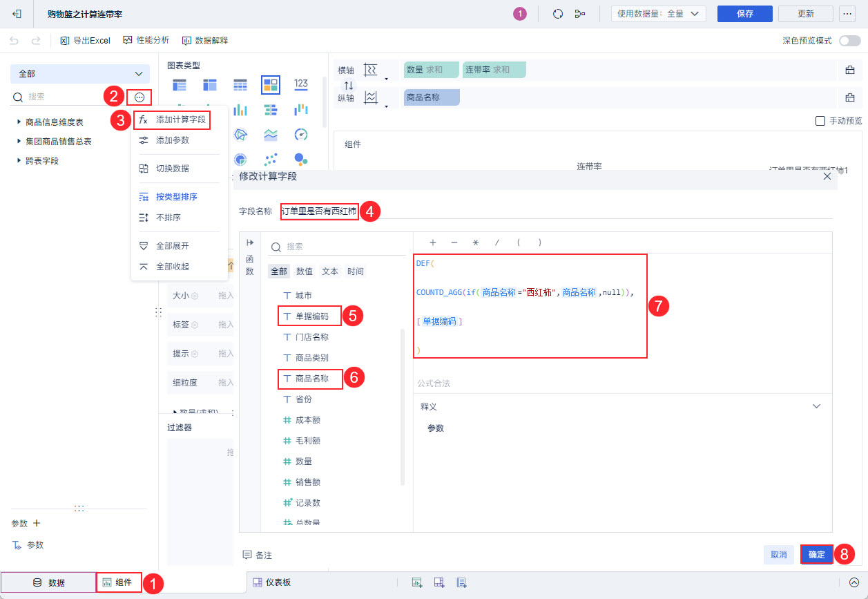This screenshot has height=599, width=868.
Task: Select the radar chart type icon
Action: pos(240,134)
